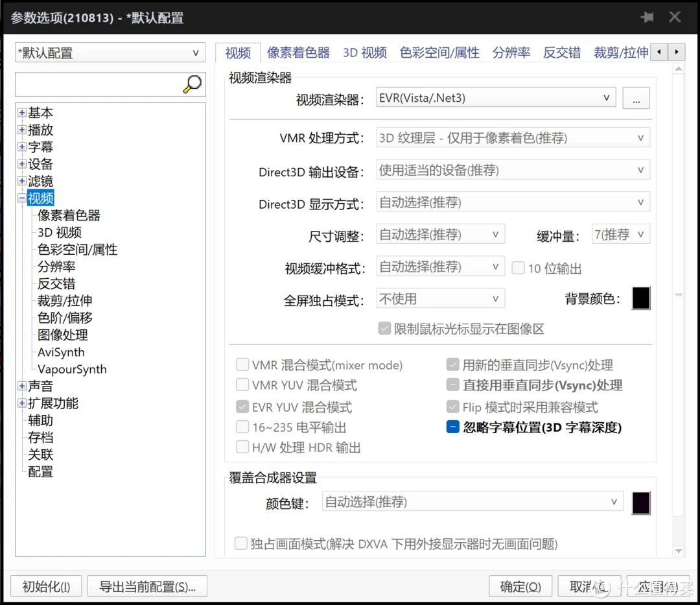Select VapourSynth in the tree
The image size is (700, 605).
72,369
